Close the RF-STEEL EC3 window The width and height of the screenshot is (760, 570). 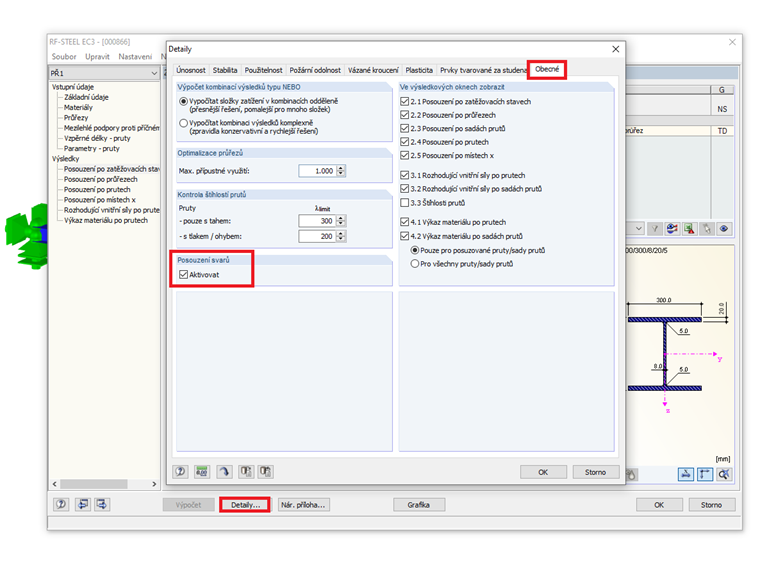(x=732, y=42)
